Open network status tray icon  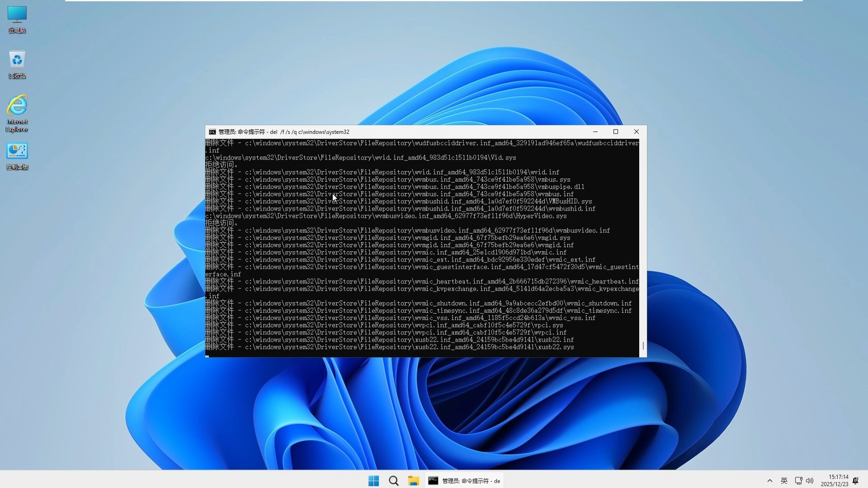click(798, 481)
